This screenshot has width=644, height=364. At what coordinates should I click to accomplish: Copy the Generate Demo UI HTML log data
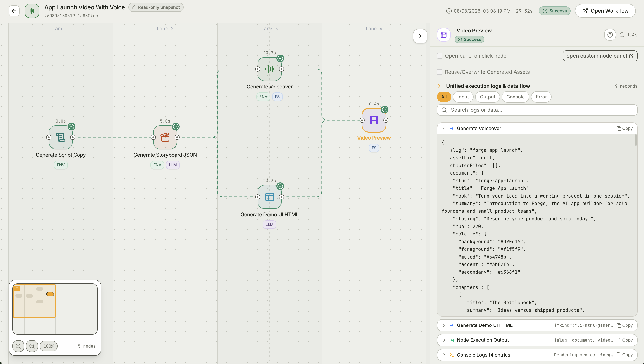point(624,325)
